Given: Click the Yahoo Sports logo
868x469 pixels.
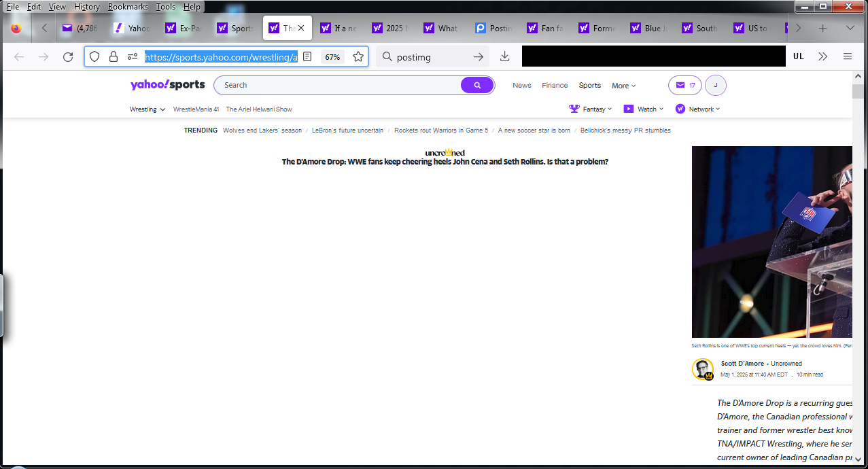Looking at the screenshot, I should (x=167, y=85).
